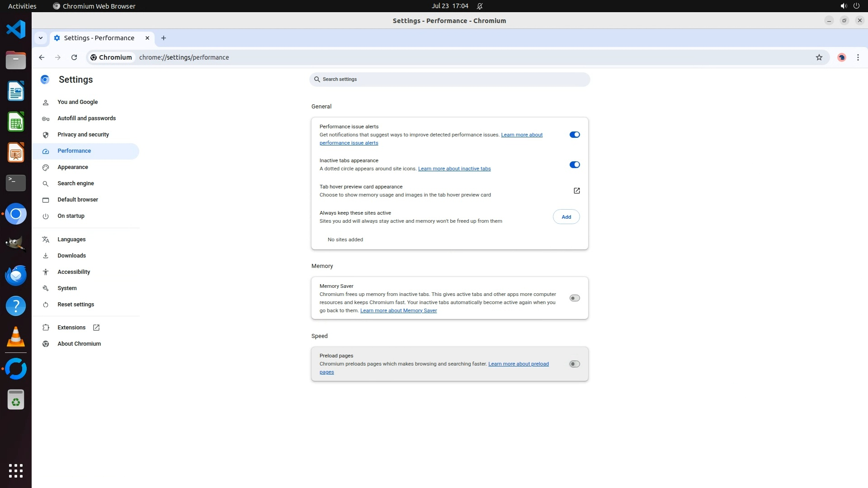Go to Privacy and security section

coord(83,135)
